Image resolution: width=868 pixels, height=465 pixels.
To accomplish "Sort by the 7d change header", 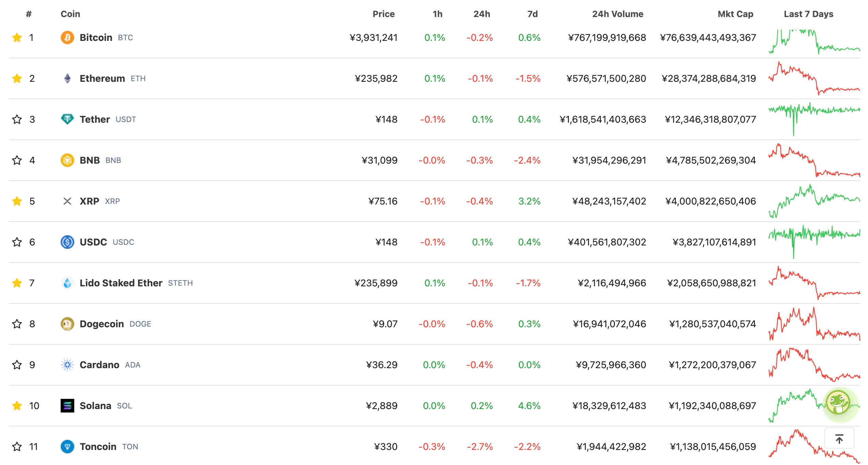I will [532, 14].
